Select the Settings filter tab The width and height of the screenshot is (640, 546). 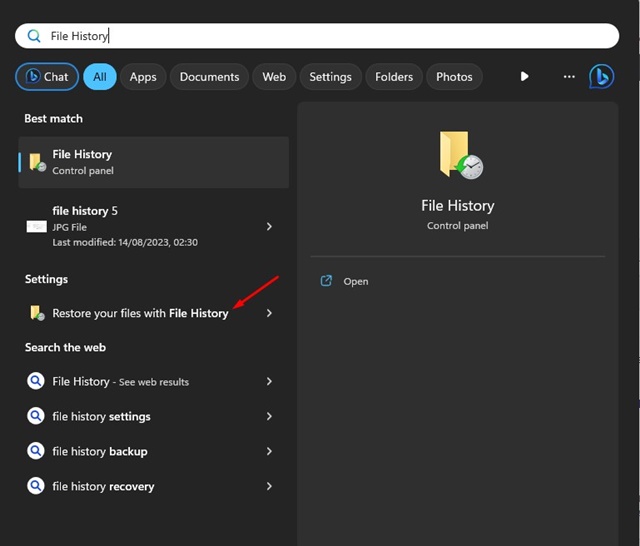[330, 77]
